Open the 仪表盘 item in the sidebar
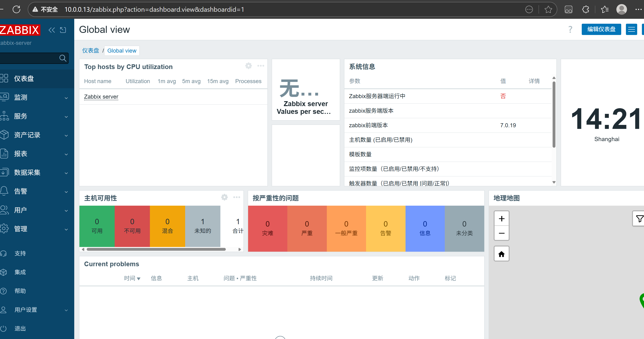The image size is (644, 339). pos(24,79)
